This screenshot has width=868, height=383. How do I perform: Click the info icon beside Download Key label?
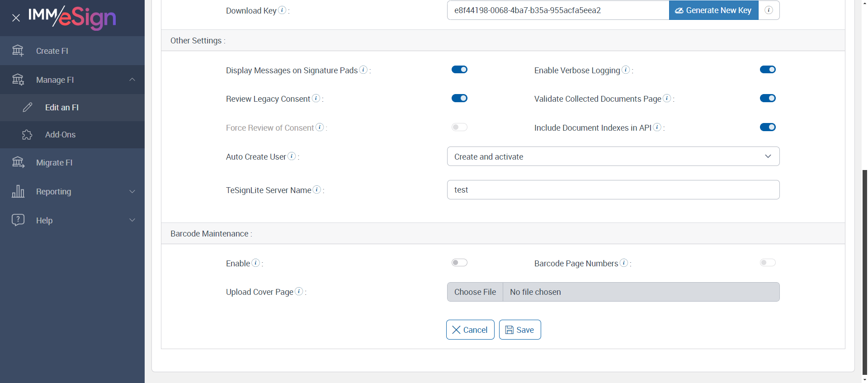click(282, 10)
